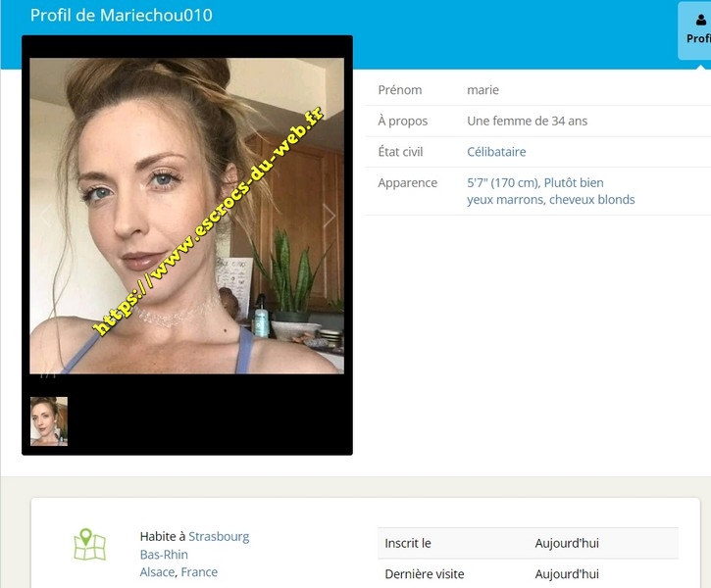This screenshot has height=588, width=711.
Task: Click the "Dernière visite" row label
Action: (425, 574)
